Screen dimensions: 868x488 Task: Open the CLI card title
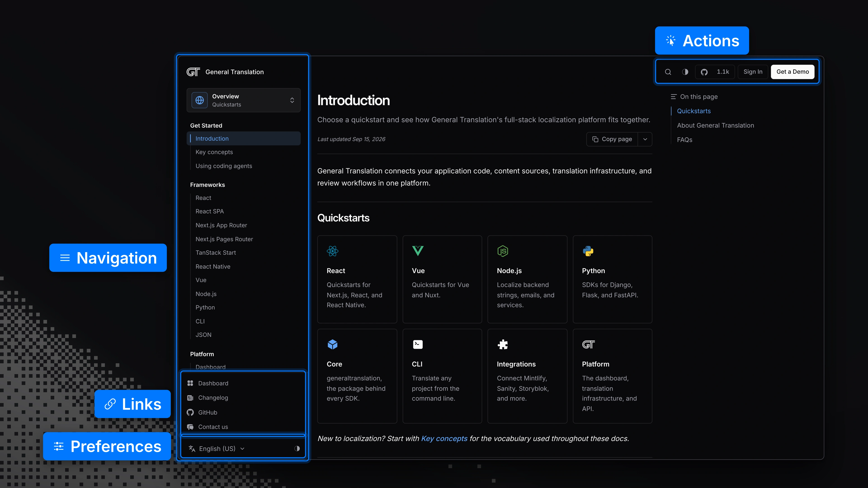pyautogui.click(x=417, y=364)
